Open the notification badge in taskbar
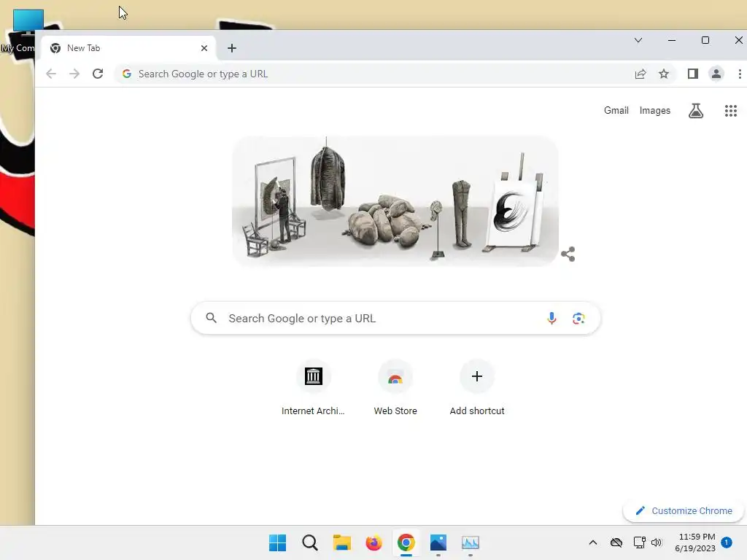Image resolution: width=747 pixels, height=560 pixels. pos(727,542)
